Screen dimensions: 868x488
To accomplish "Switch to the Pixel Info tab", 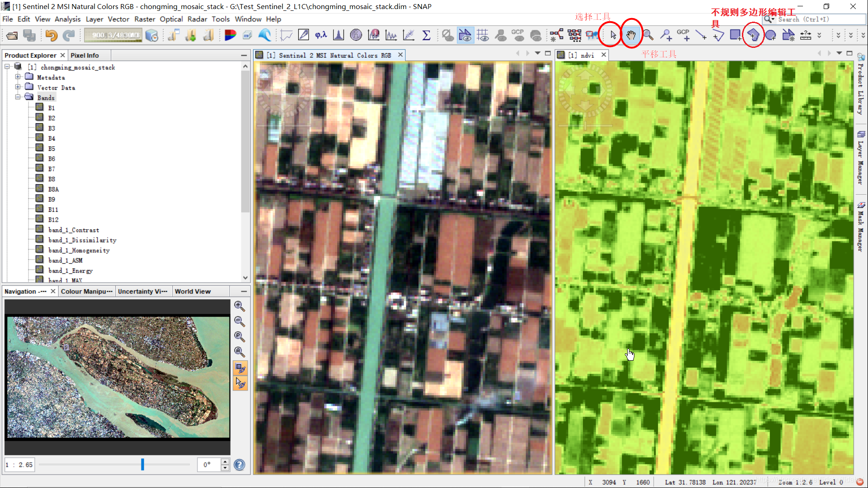I will point(86,55).
